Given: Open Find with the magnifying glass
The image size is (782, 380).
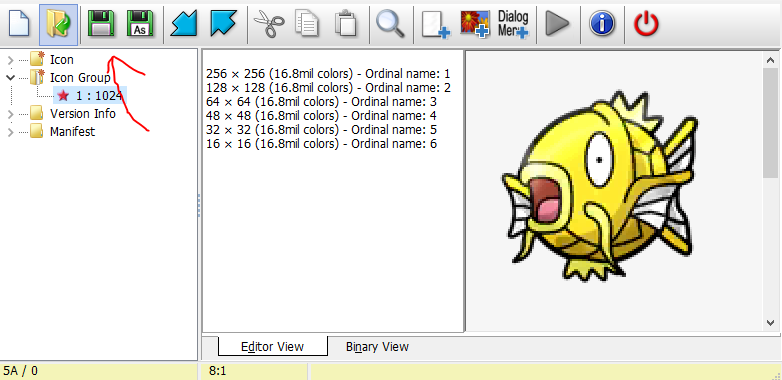Looking at the screenshot, I should (390, 23).
